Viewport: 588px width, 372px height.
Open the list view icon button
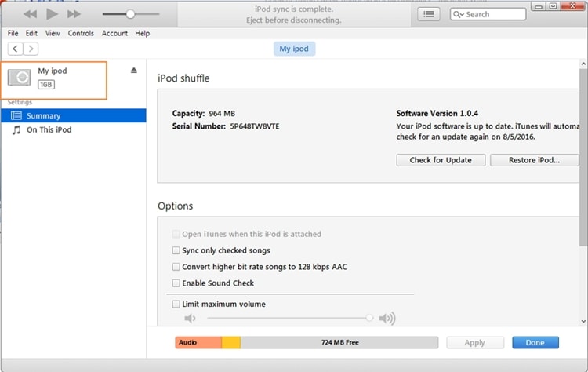click(429, 14)
